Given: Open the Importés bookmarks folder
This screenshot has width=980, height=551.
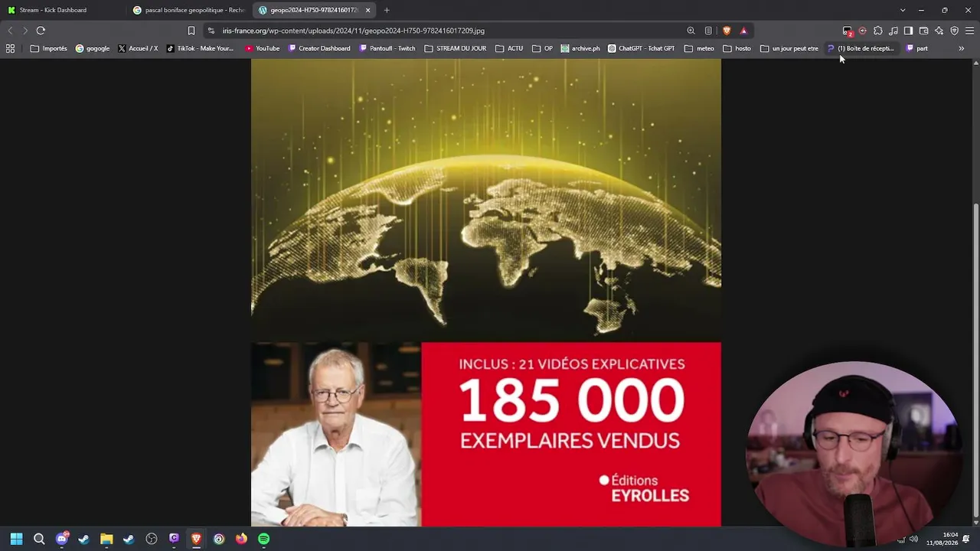Looking at the screenshot, I should coord(49,48).
